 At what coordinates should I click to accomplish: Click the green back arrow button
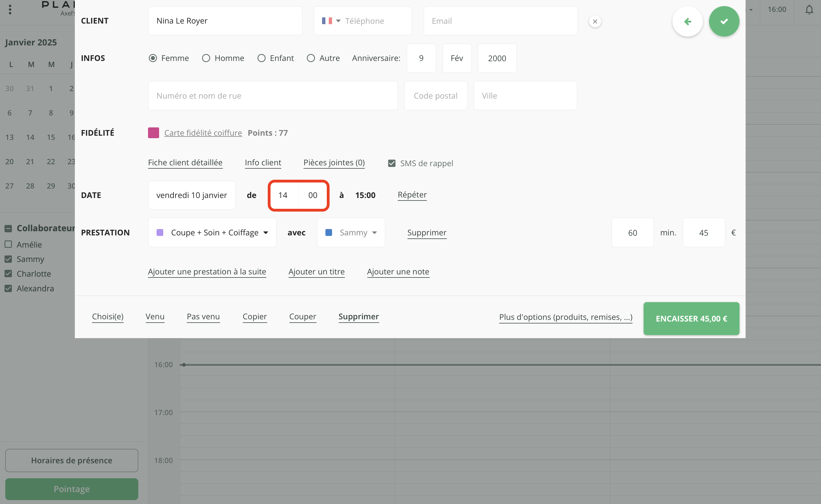(x=687, y=21)
